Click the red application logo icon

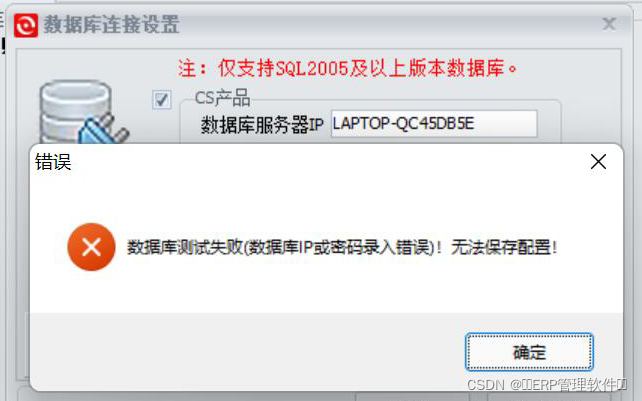(26, 25)
